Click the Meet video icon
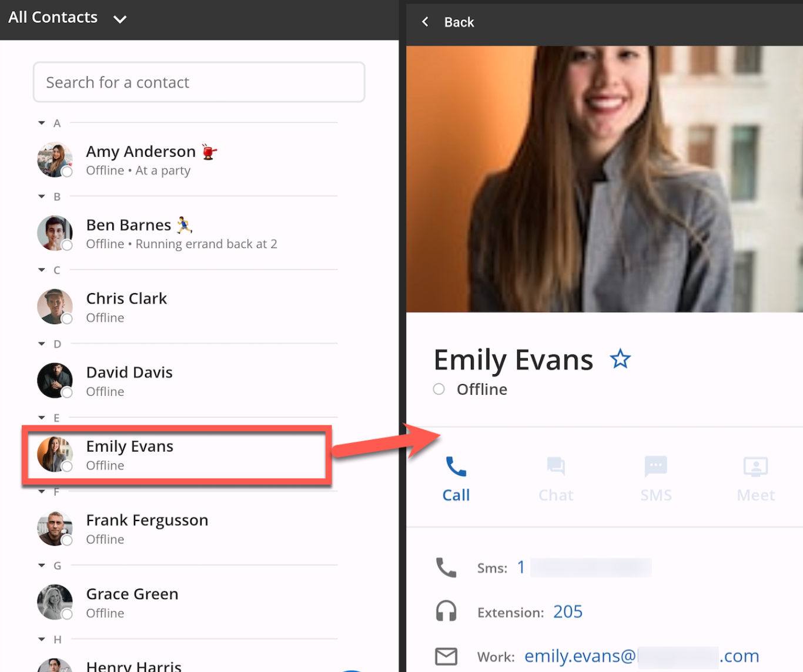This screenshot has height=672, width=803. coord(756,467)
